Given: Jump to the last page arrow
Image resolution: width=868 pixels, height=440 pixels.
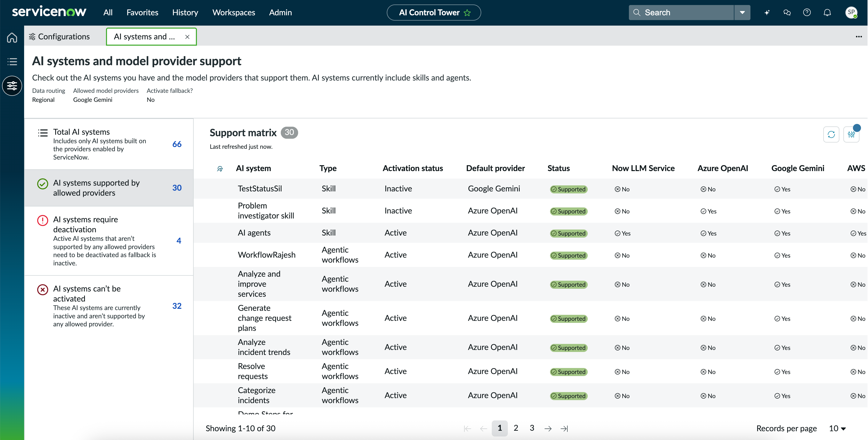Looking at the screenshot, I should pos(564,428).
